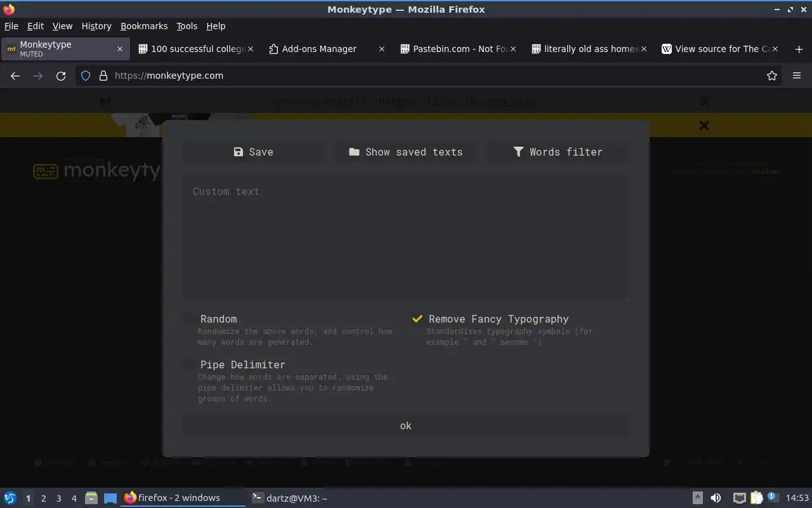
Task: Switch to workspace 2
Action: click(x=43, y=498)
